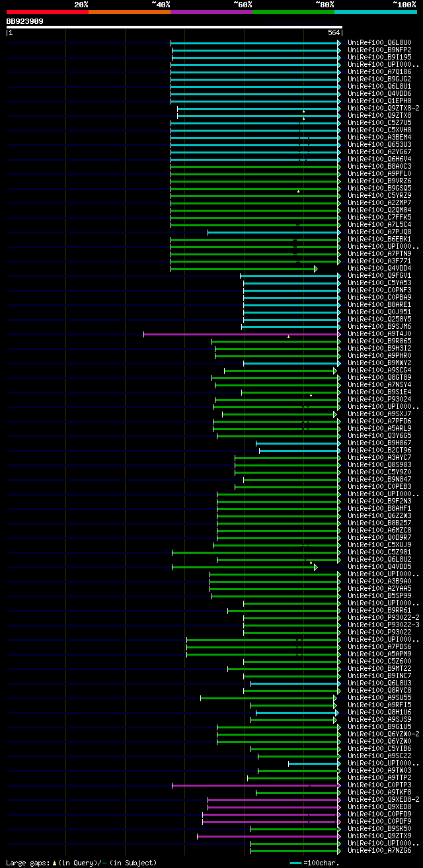Image resolution: width=423 pixels, height=868 pixels.
Task: Select the UniRef100_Q4VDD5 label
Action: [379, 567]
